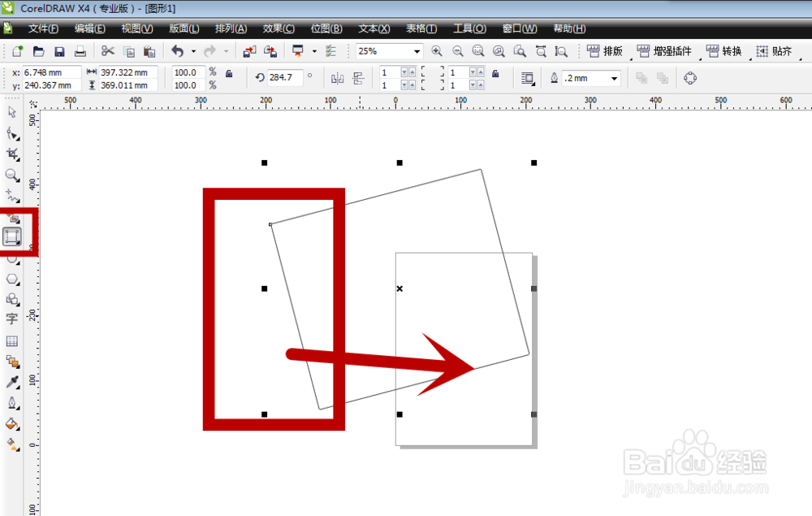Click the Import icon

pos(249,51)
